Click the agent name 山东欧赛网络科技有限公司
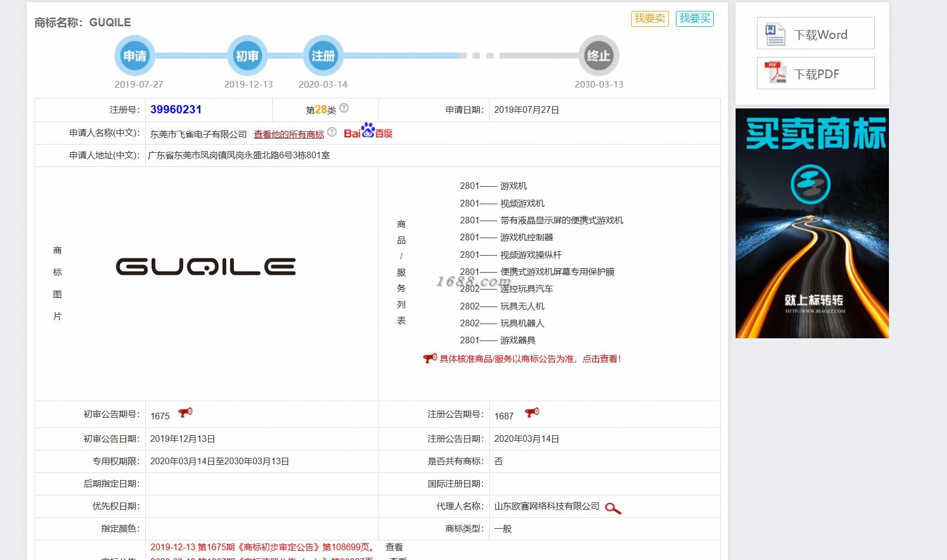 click(x=547, y=506)
